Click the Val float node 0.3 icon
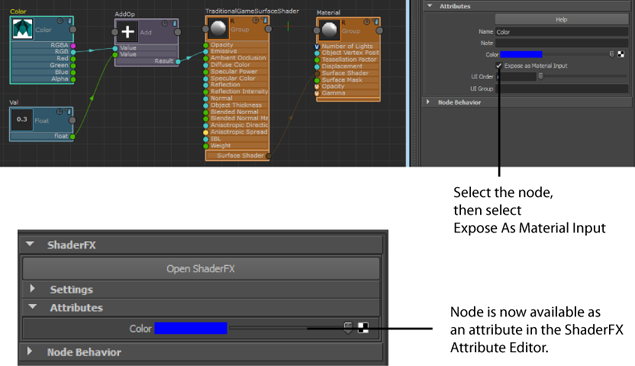This screenshot has width=635, height=366. coord(22,119)
